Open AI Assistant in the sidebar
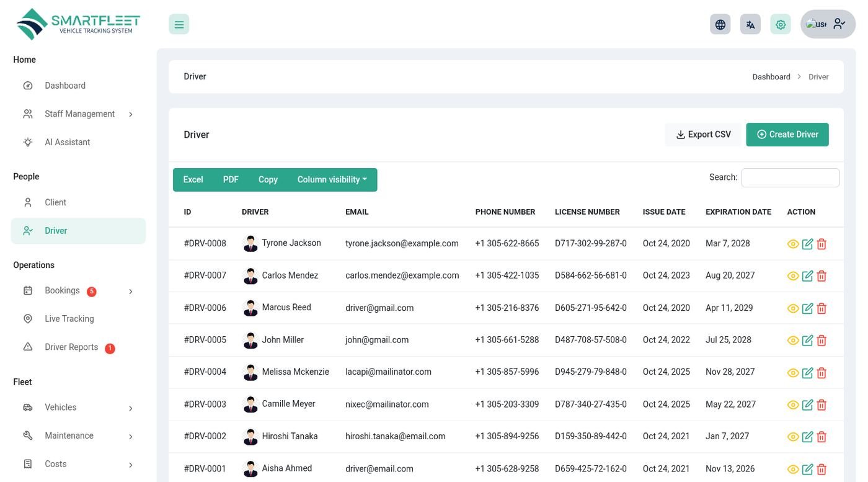Viewport: 868px width, 482px height. pos(78,142)
